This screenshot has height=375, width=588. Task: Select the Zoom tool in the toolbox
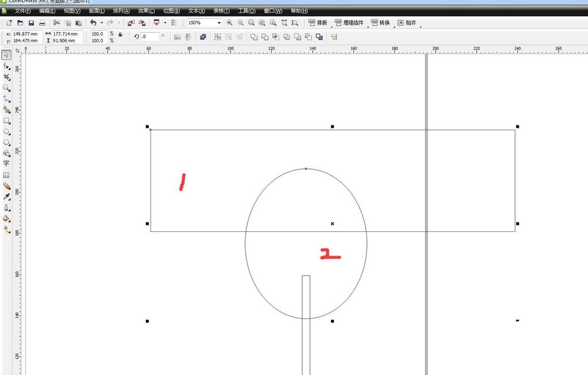click(x=6, y=88)
